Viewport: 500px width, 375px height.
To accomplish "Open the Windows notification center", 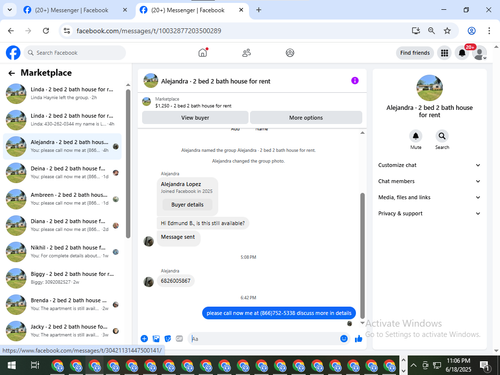I will click(x=485, y=366).
